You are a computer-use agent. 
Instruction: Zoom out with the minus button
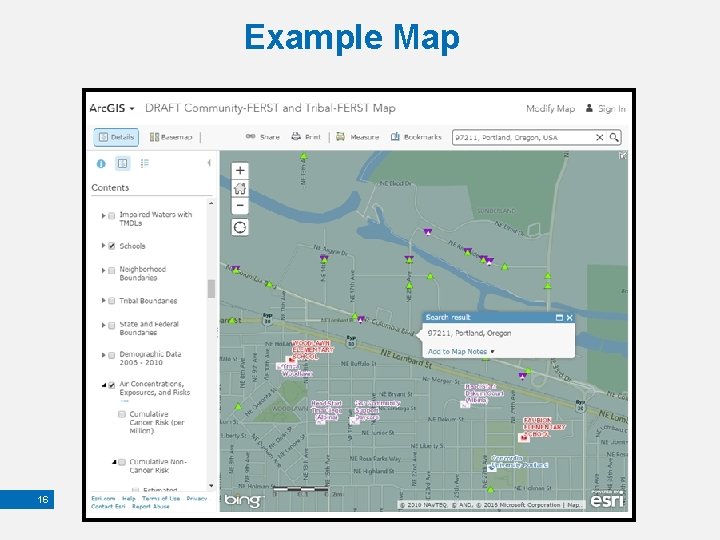click(240, 205)
